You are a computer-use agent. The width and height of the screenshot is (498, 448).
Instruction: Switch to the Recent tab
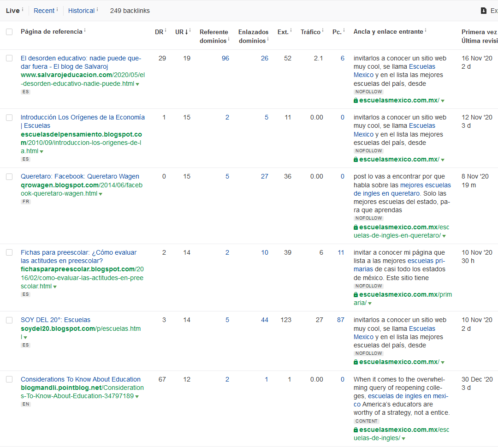(x=44, y=11)
